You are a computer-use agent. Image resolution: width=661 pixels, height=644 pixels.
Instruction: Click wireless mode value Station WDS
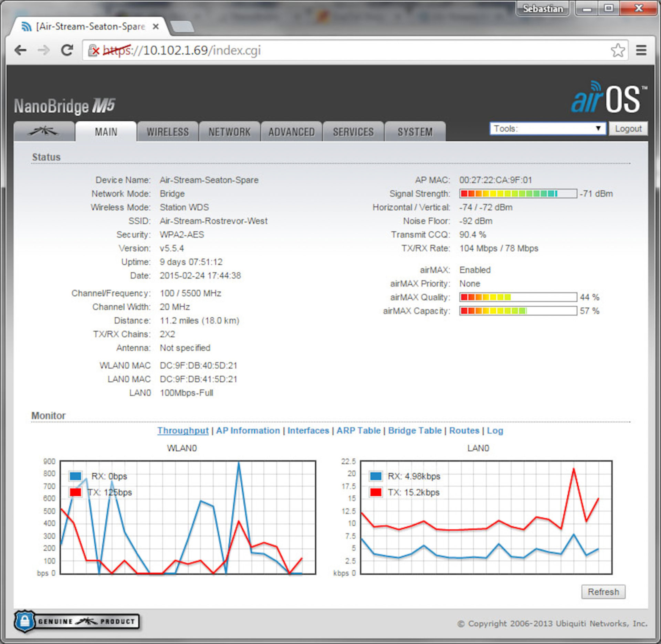pos(184,207)
